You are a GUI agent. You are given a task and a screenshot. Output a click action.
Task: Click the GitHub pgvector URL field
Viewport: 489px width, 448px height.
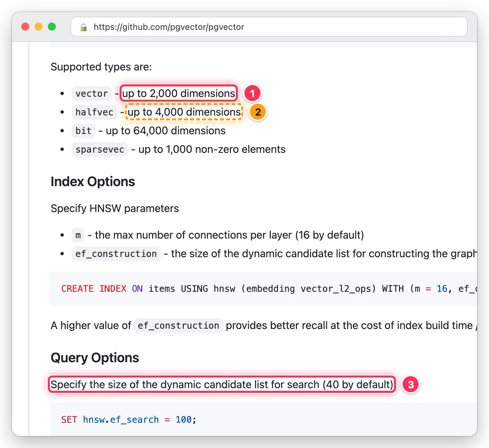coord(269,27)
